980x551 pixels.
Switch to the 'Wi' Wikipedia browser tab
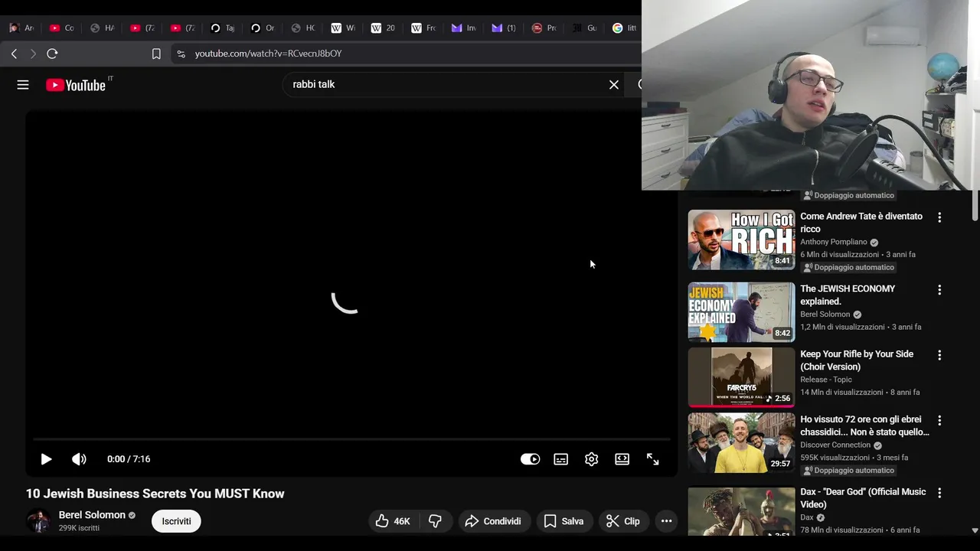point(343,28)
